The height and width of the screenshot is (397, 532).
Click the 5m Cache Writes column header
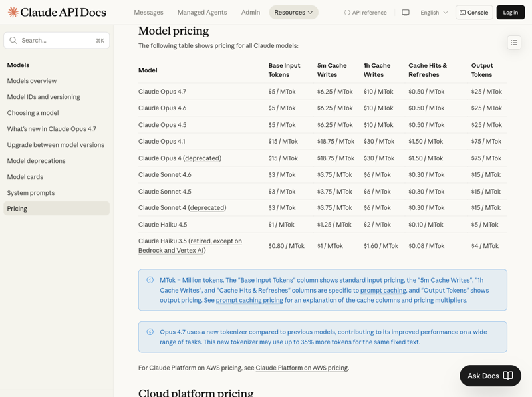point(332,70)
